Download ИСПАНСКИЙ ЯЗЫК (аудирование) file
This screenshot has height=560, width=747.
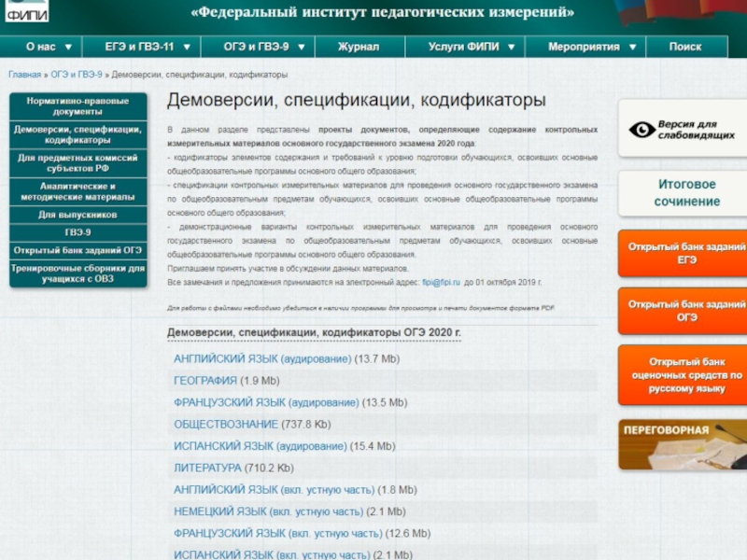coord(261,447)
